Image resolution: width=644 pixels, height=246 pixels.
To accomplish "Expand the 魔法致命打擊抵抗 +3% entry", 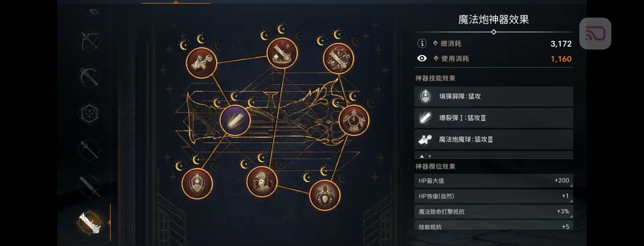I will pos(494,211).
